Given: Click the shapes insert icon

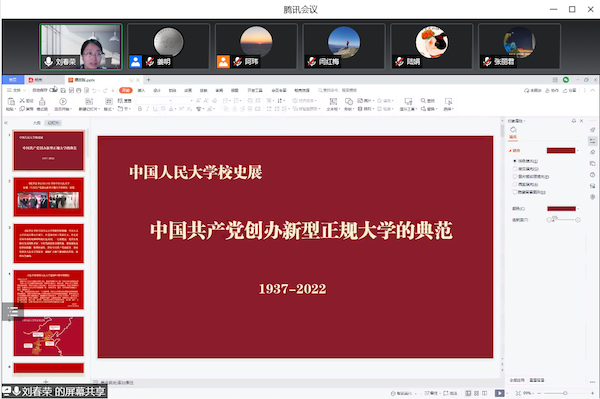Looking at the screenshot, I should [349, 101].
